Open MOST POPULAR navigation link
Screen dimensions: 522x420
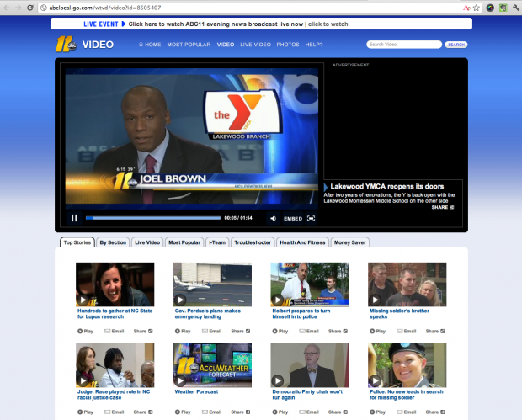pyautogui.click(x=189, y=45)
